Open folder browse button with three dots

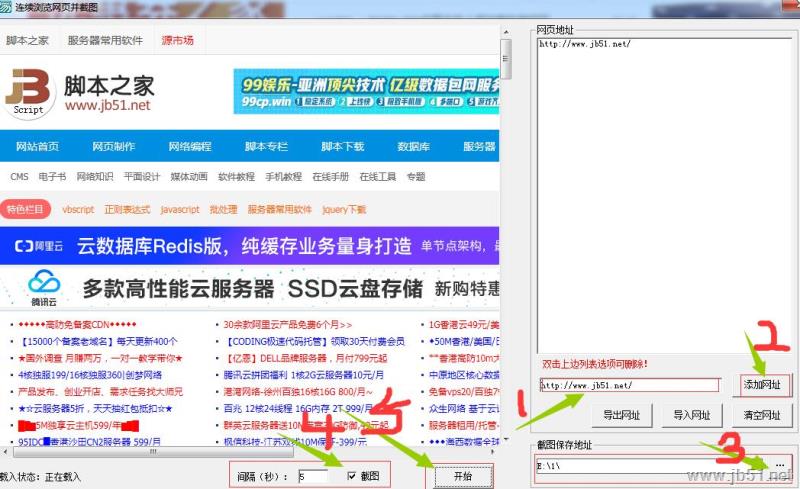(x=780, y=465)
